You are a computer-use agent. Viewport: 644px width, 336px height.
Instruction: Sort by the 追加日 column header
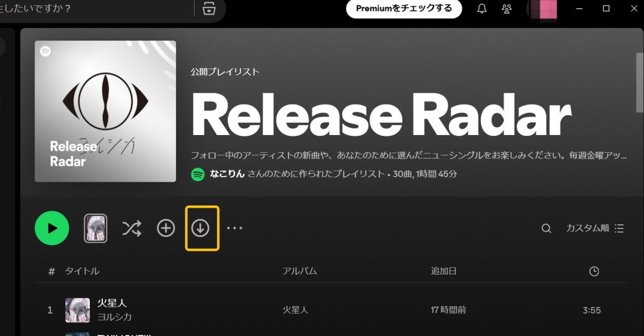pyautogui.click(x=444, y=271)
